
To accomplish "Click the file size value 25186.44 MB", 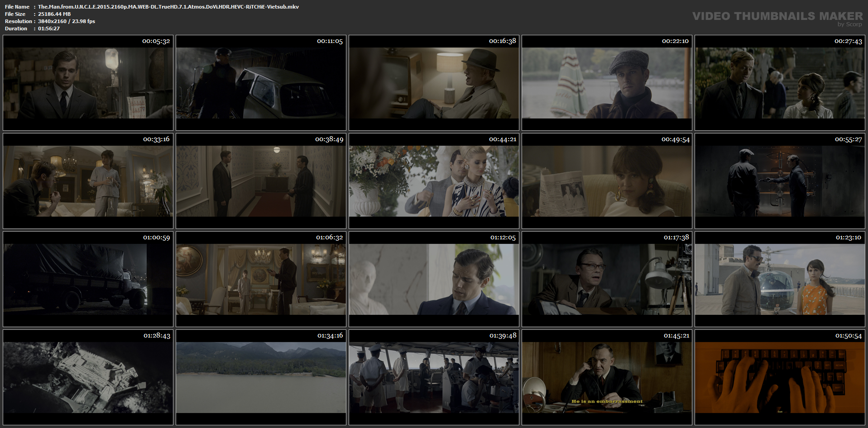I will 54,14.
